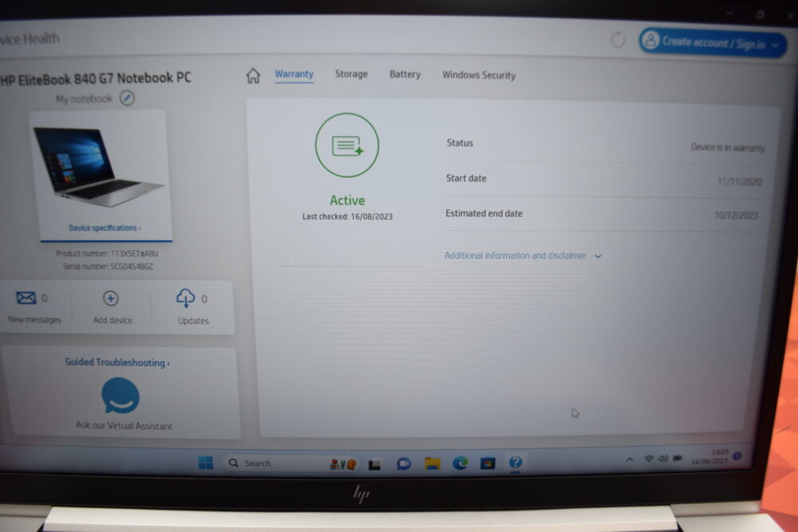Click the Wi-Fi tray icon
The width and height of the screenshot is (798, 532).
[649, 459]
